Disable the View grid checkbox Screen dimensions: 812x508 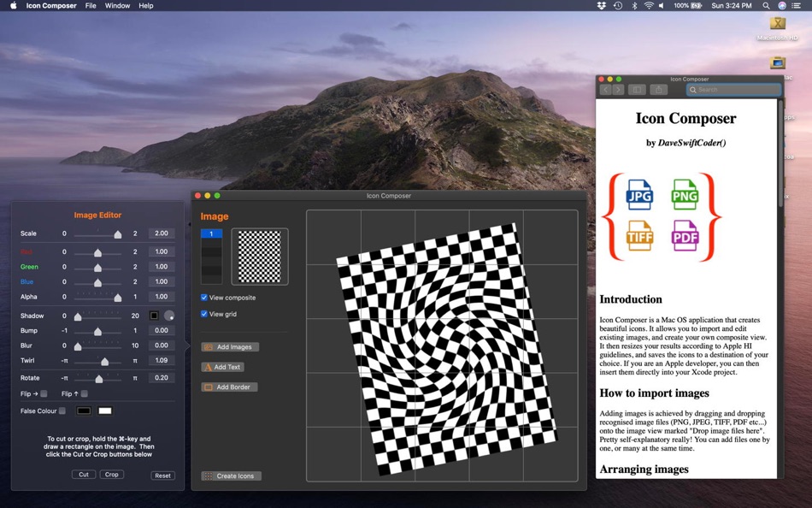coord(204,314)
